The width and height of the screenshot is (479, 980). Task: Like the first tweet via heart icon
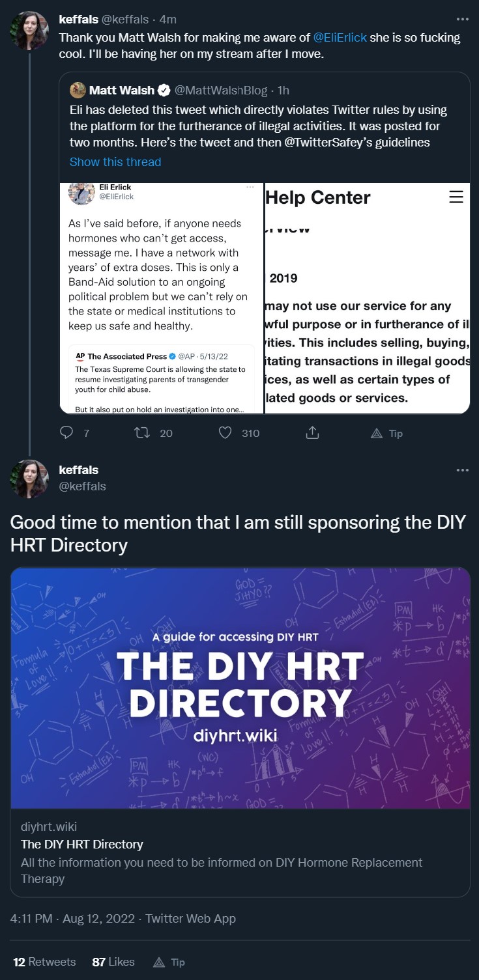pos(225,433)
